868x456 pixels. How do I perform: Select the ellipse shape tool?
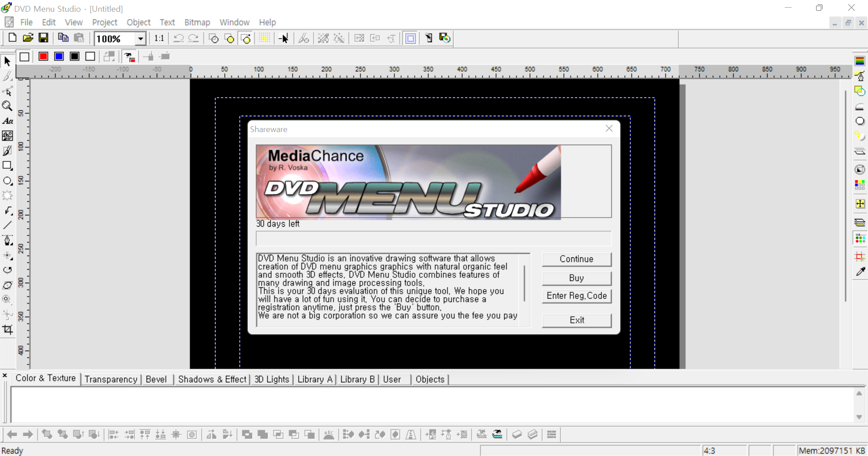[7, 181]
